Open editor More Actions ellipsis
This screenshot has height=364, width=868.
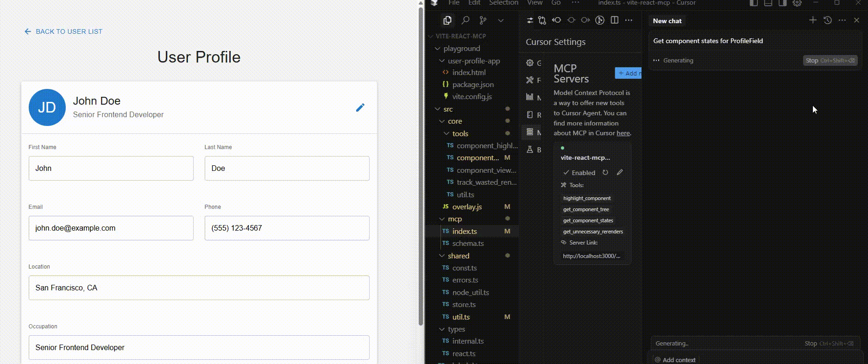(629, 20)
